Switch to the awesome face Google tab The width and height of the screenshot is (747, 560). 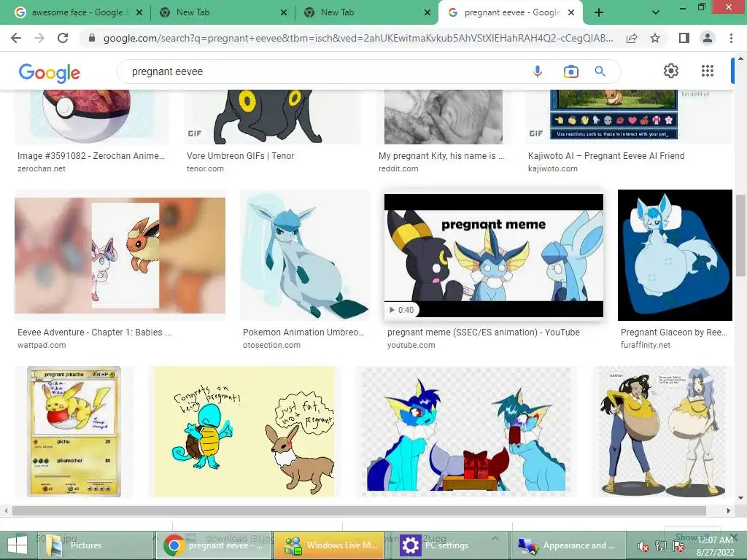[77, 12]
